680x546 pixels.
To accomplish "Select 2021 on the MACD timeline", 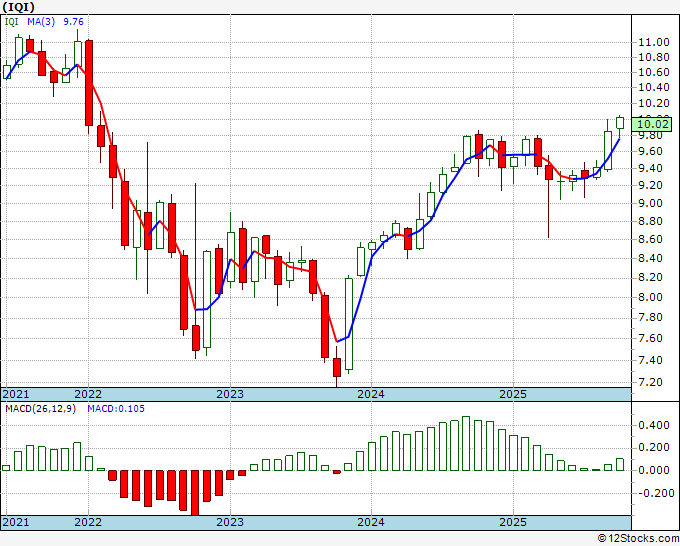I will 16,522.
